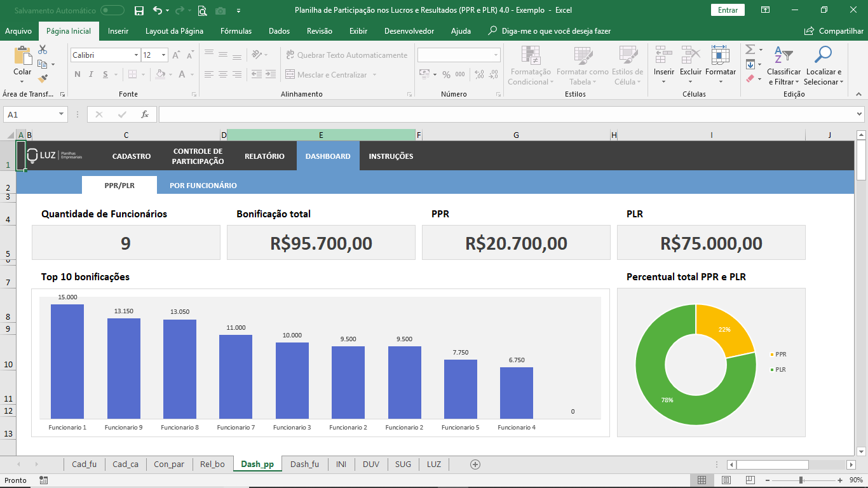
Task: Click the text orientation icon
Action: [257, 55]
